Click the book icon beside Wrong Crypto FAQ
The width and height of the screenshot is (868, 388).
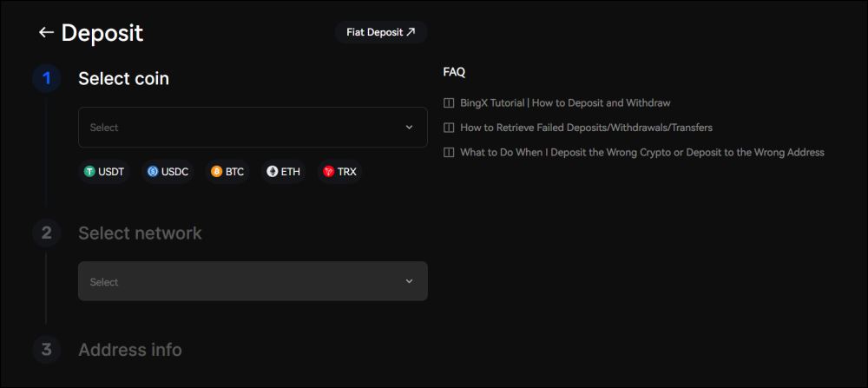tap(449, 152)
